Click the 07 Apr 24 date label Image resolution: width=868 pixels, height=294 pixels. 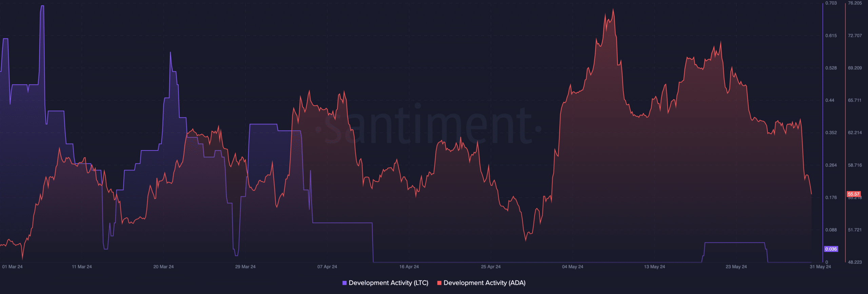pos(327,267)
